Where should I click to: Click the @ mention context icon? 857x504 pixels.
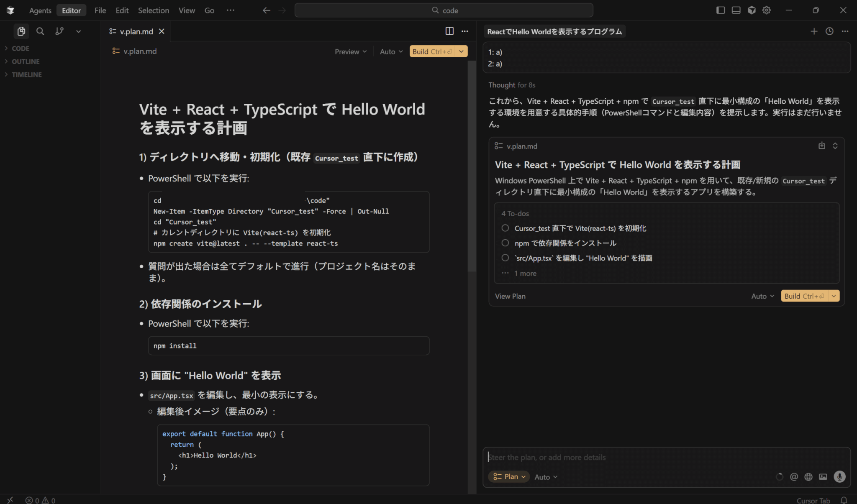tap(794, 477)
